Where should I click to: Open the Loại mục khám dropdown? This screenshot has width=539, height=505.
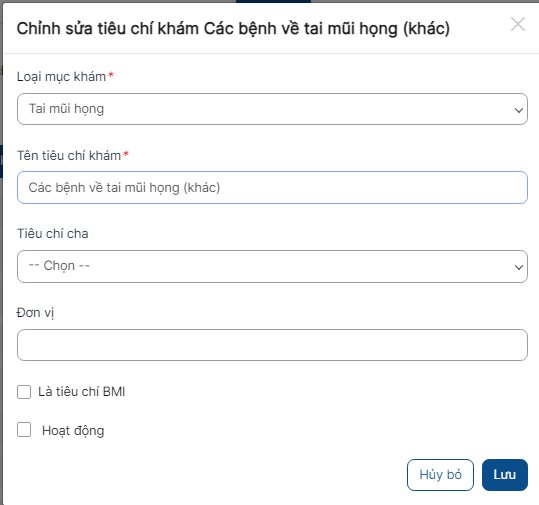pyautogui.click(x=272, y=109)
